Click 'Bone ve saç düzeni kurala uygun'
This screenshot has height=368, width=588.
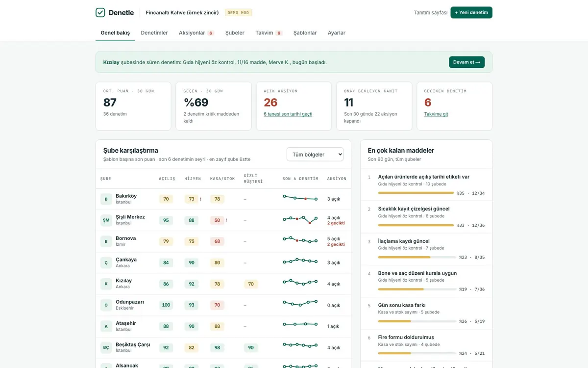(417, 273)
